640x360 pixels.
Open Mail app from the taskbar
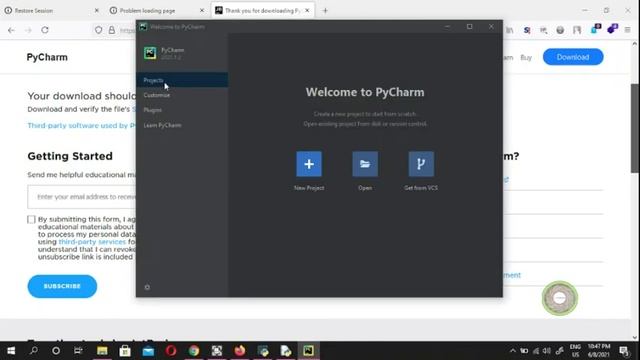[x=148, y=351]
